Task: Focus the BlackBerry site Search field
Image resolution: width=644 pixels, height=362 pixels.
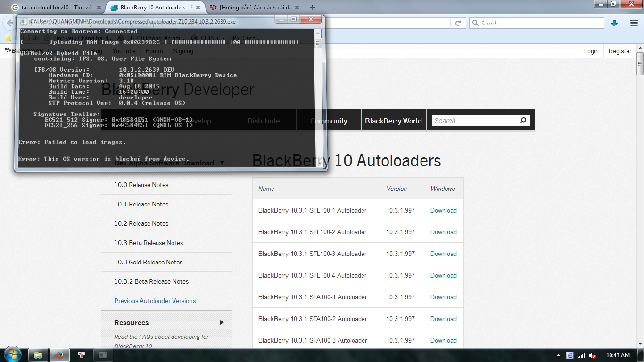Action: 475,121
